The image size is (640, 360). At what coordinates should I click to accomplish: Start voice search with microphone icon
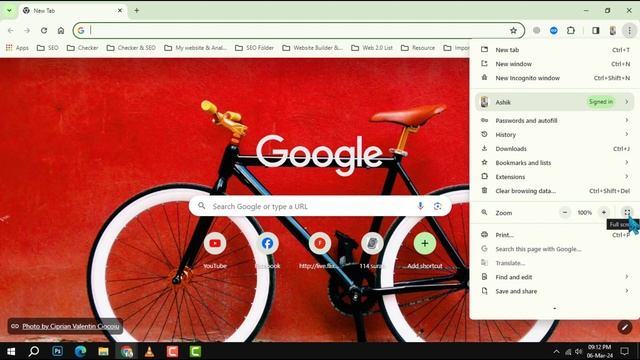click(x=420, y=206)
